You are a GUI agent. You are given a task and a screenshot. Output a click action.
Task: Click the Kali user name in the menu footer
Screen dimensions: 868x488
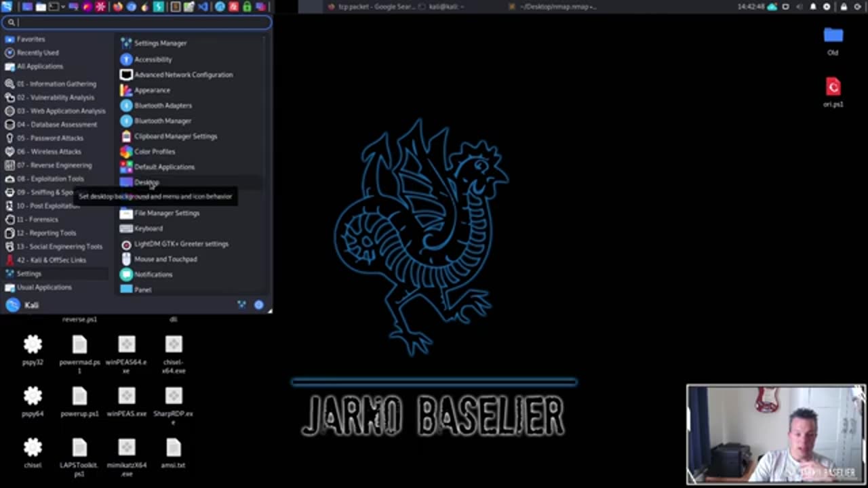coord(32,306)
